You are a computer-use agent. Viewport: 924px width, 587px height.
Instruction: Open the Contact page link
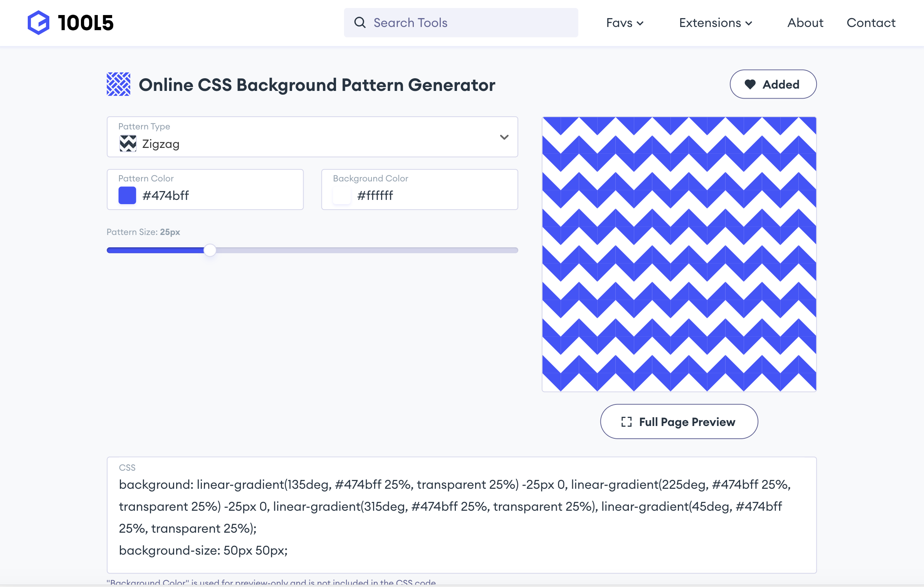(x=871, y=23)
